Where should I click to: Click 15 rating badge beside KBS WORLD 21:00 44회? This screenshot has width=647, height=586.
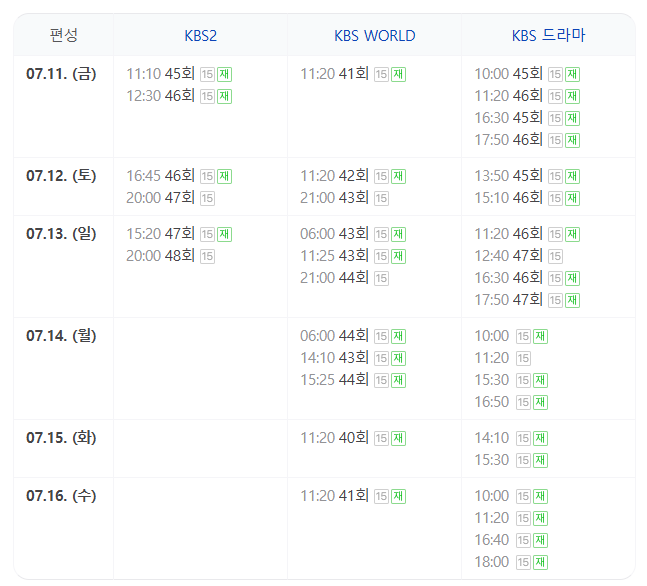(381, 278)
